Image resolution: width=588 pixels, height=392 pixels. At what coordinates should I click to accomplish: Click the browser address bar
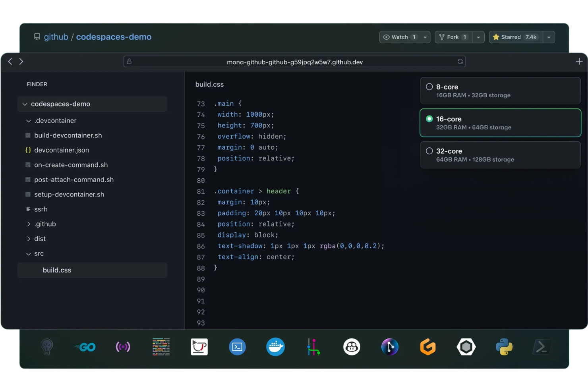[294, 62]
